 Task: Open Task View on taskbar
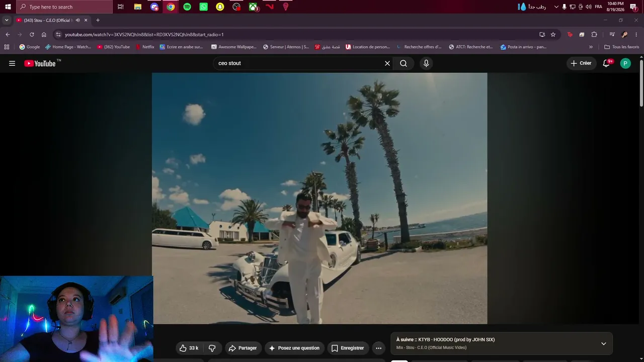[x=121, y=7]
